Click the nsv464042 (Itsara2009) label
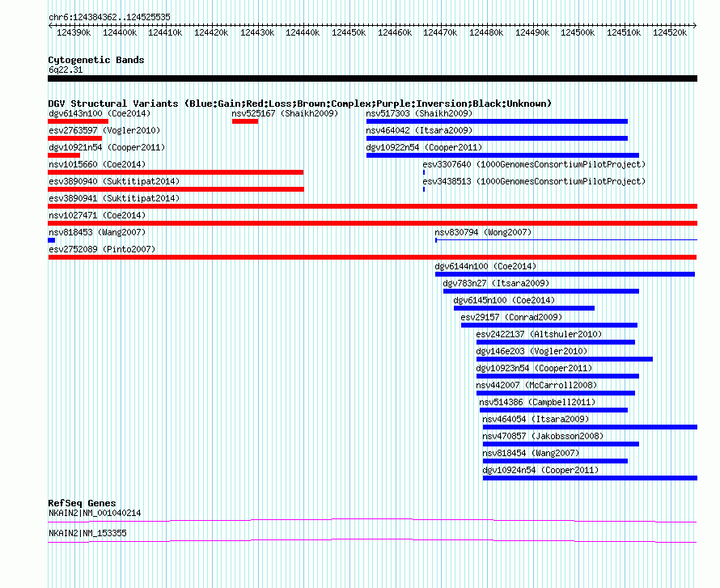The image size is (720, 588). (419, 130)
